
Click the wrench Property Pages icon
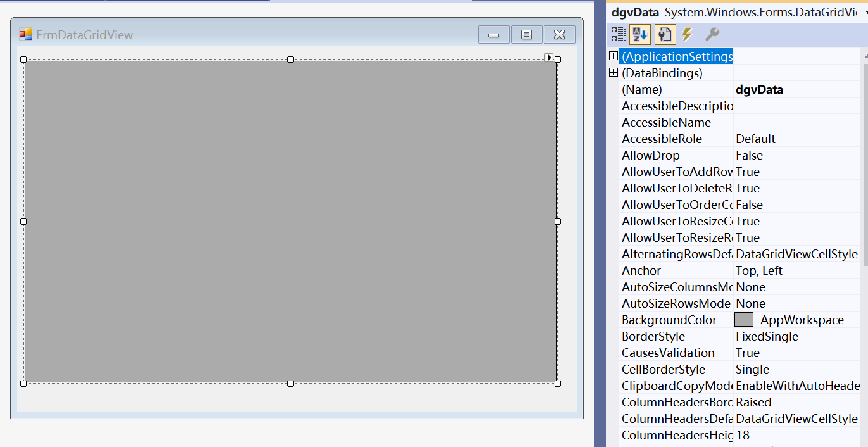pyautogui.click(x=712, y=34)
